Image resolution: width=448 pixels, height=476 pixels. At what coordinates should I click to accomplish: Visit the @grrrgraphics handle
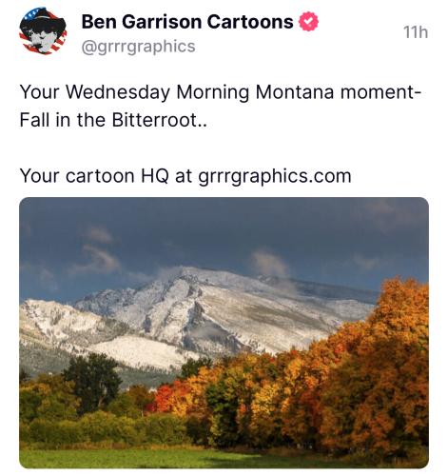tap(138, 47)
